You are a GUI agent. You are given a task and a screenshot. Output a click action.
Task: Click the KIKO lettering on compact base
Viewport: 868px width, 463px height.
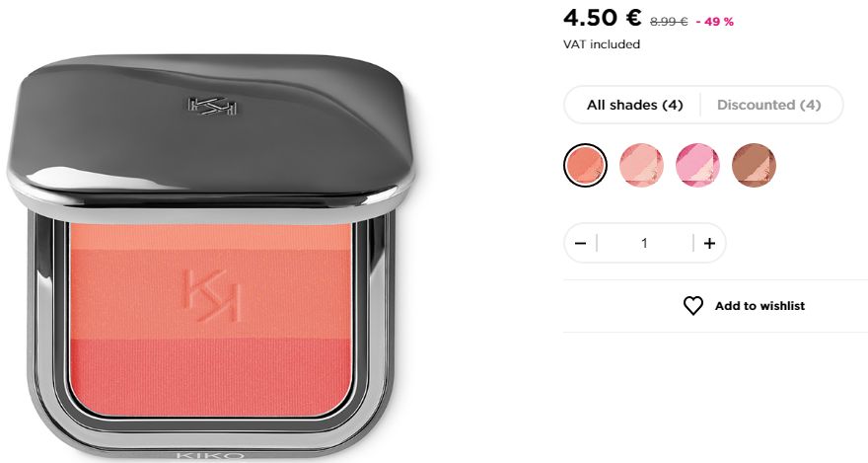click(x=210, y=456)
